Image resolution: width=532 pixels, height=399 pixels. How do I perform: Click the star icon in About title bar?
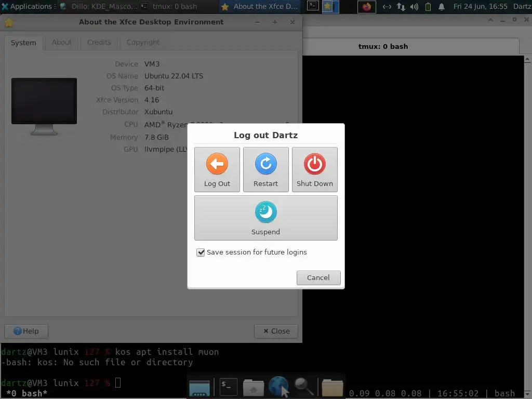point(9,22)
